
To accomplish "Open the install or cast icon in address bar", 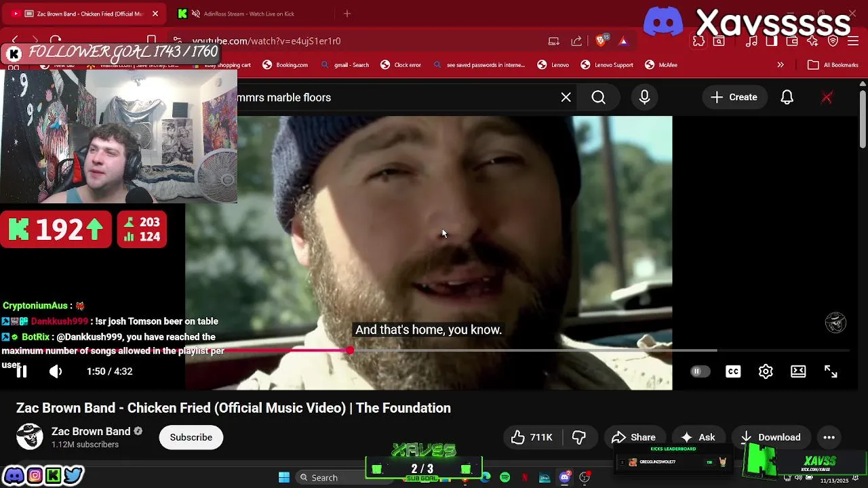I will point(554,41).
